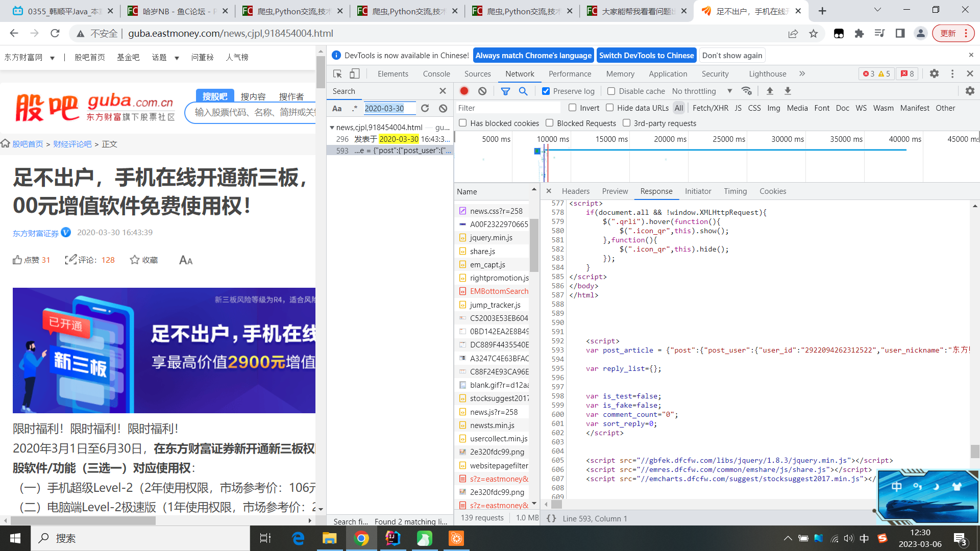Click Always match Chrome's language button
The height and width of the screenshot is (551, 980).
533,55
